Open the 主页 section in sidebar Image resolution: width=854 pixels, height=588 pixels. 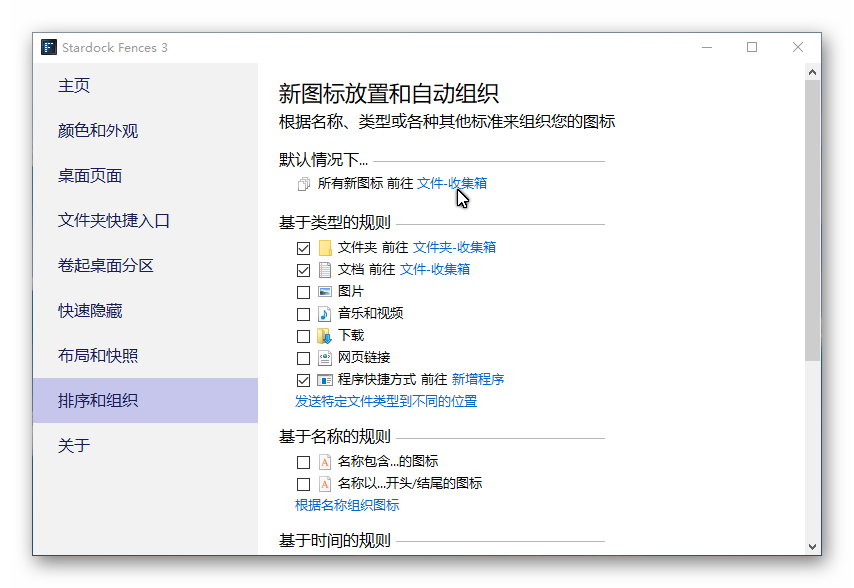(145, 85)
